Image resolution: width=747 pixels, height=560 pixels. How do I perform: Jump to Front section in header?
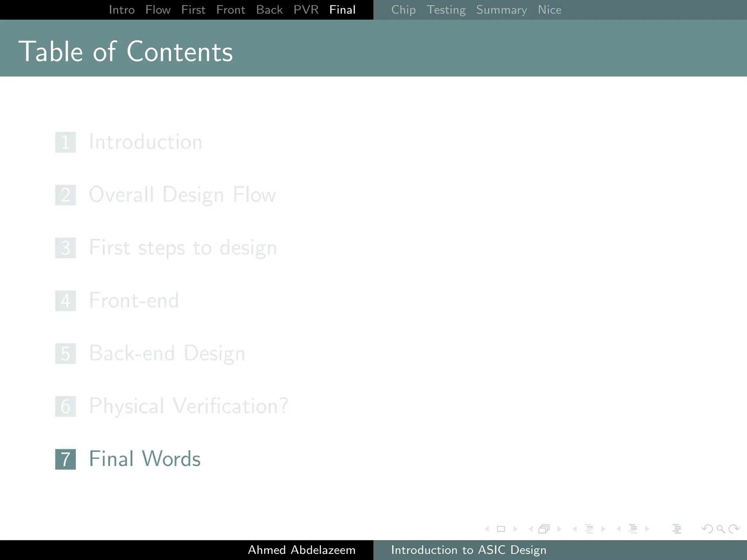tap(231, 10)
